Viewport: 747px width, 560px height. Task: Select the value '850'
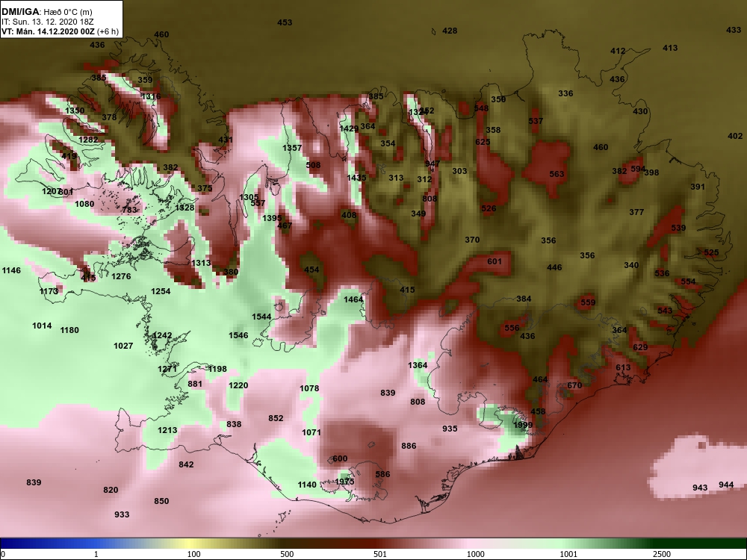coord(161,501)
